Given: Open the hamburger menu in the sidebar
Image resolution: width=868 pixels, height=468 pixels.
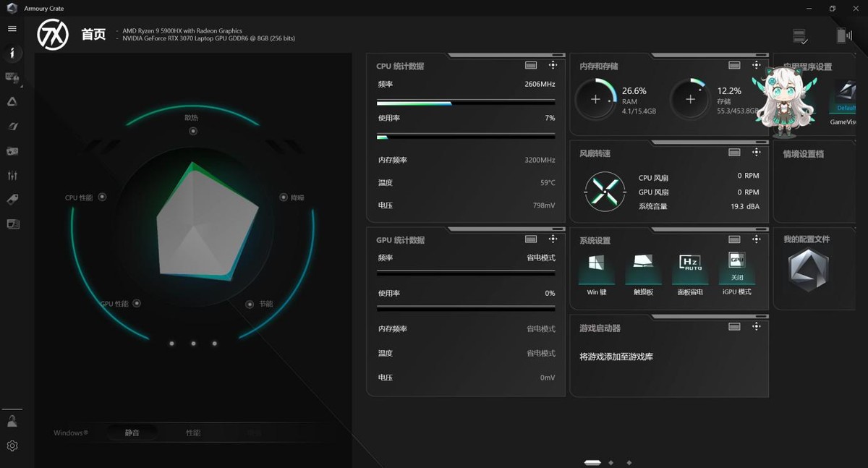Looking at the screenshot, I should click(12, 29).
